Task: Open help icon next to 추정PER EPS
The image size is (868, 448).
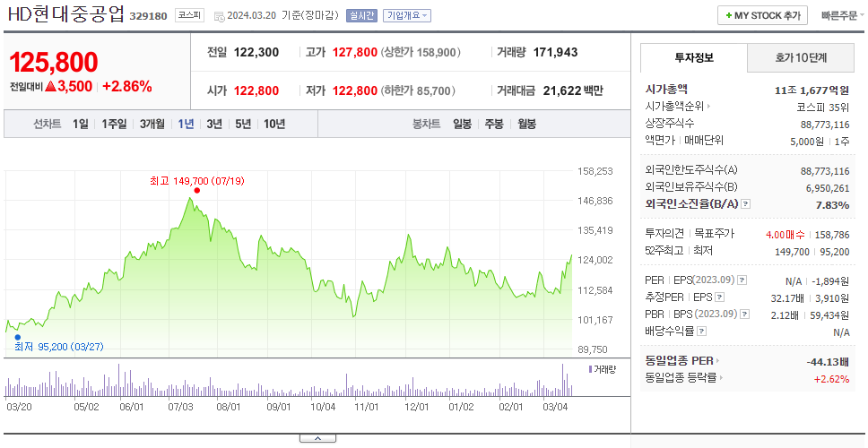Action: tap(719, 297)
